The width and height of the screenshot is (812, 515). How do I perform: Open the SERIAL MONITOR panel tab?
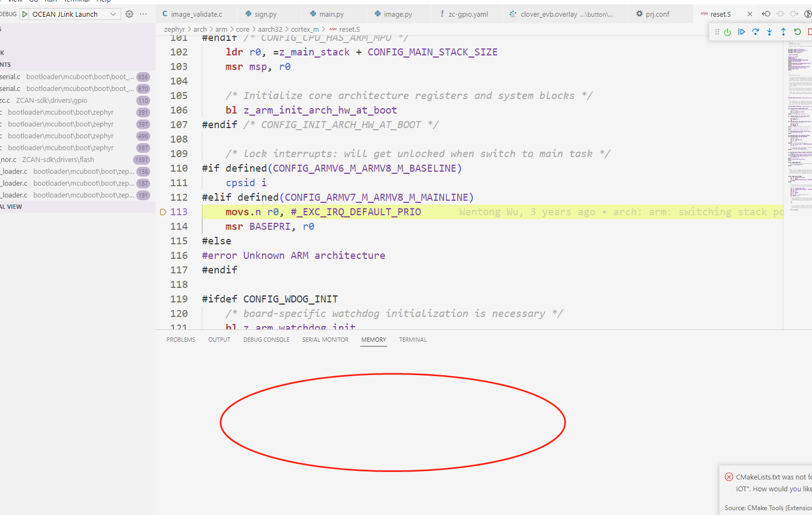tap(325, 340)
